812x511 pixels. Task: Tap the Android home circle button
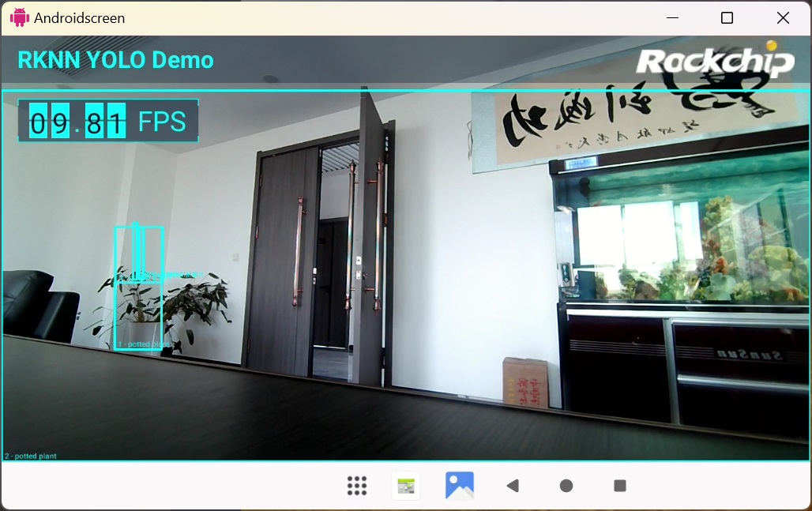click(x=566, y=486)
